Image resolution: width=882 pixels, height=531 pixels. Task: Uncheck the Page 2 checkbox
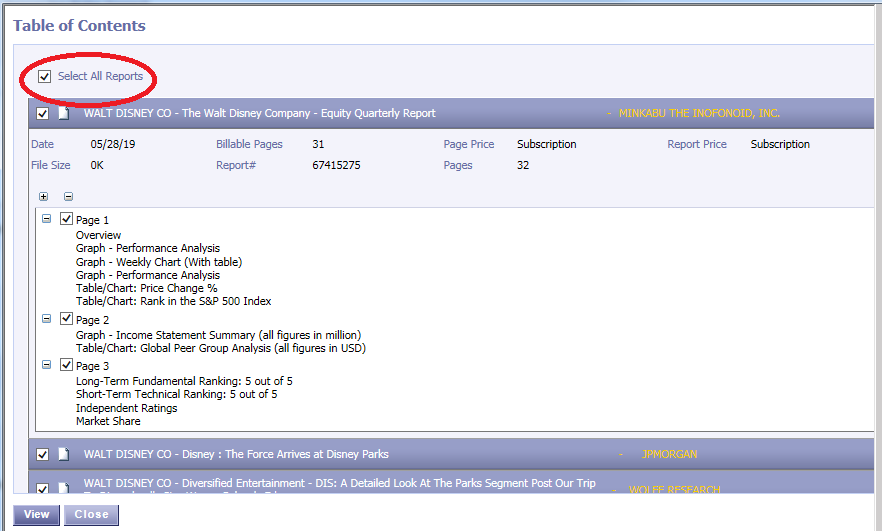click(x=67, y=319)
